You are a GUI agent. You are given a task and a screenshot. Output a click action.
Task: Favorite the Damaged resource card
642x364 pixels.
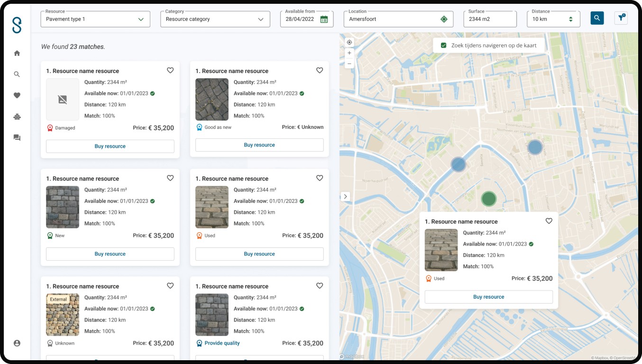pyautogui.click(x=170, y=70)
